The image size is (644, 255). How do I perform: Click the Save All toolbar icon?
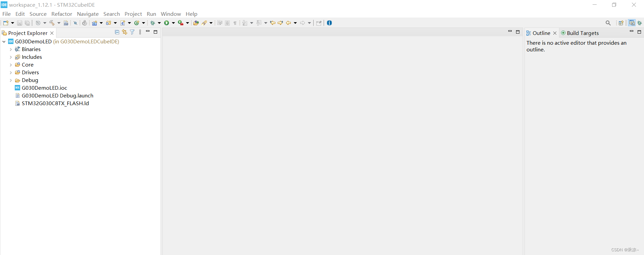pyautogui.click(x=28, y=23)
